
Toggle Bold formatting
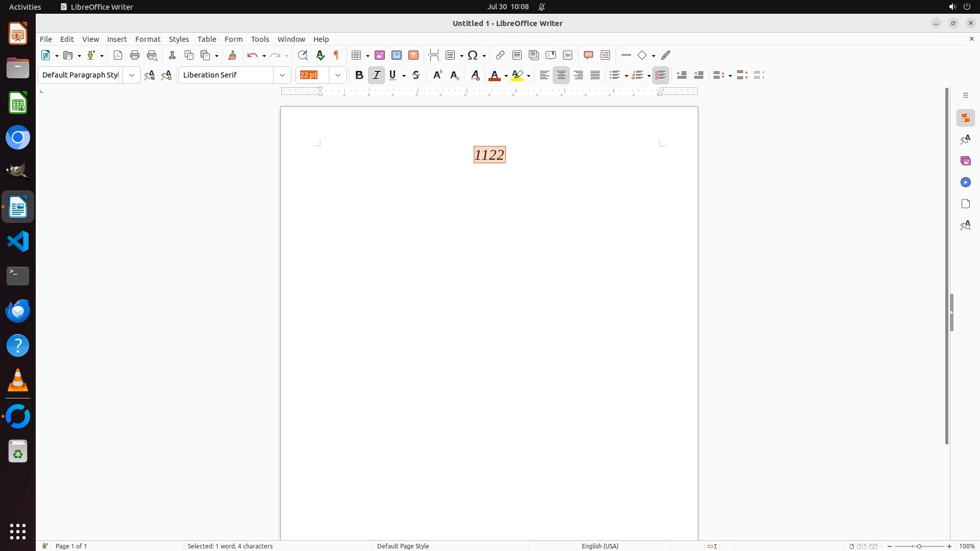tap(359, 76)
